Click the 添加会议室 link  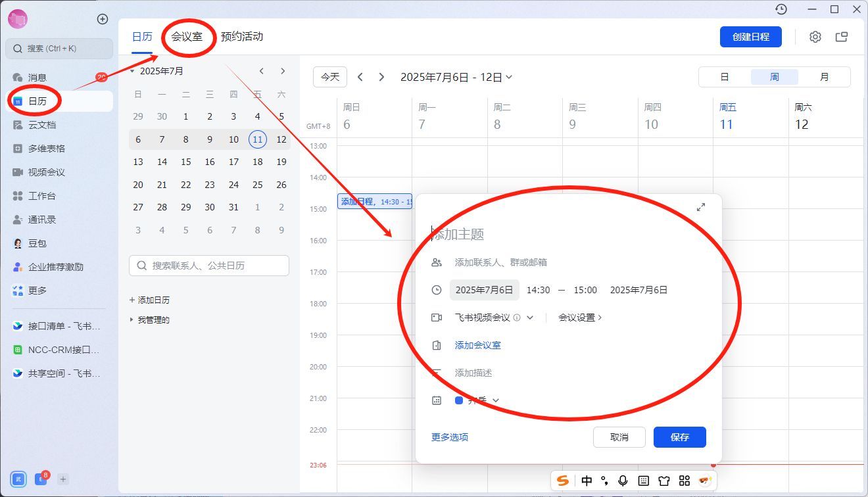[477, 345]
